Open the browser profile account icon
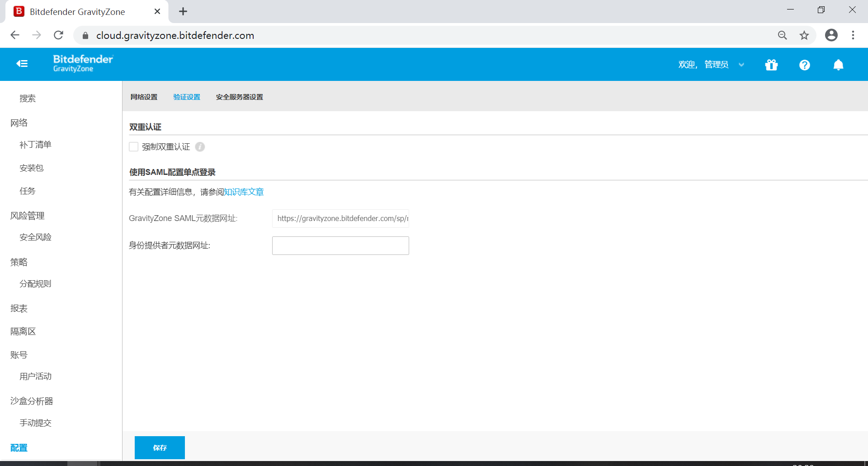The width and height of the screenshot is (868, 466). coord(831,35)
